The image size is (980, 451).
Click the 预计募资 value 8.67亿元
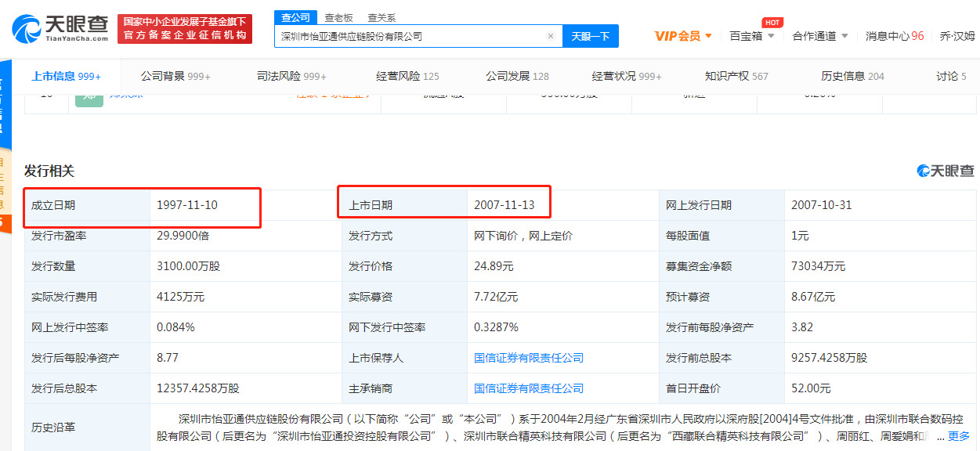tap(813, 297)
